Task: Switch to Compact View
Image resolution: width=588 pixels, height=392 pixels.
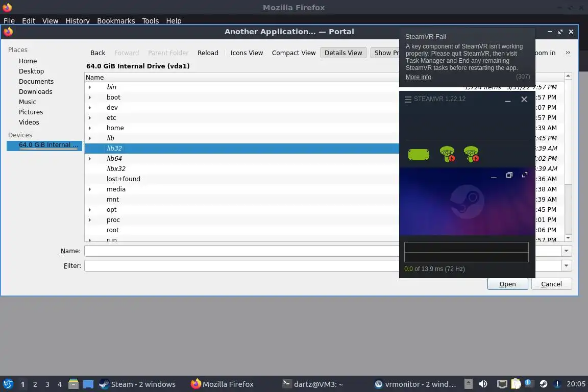Action: pos(293,53)
